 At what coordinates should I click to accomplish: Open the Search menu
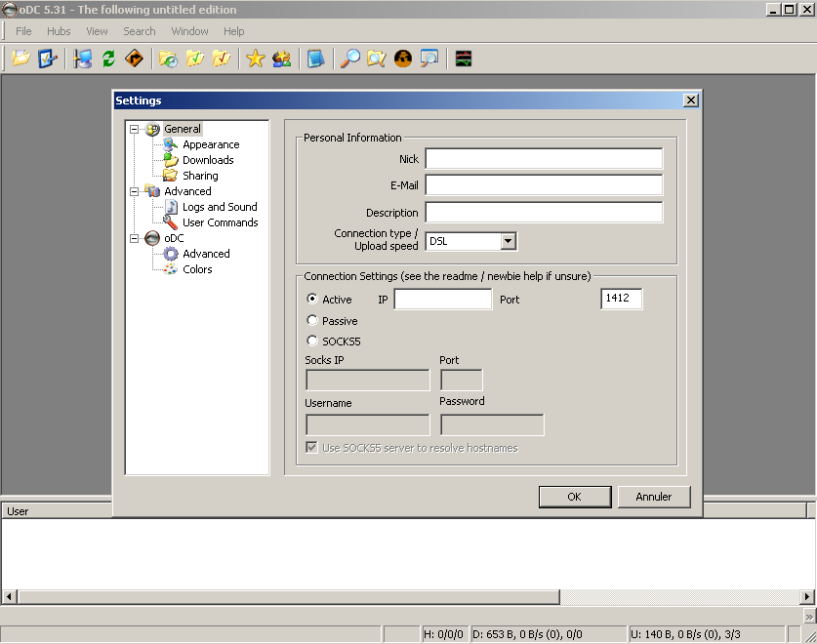point(140,31)
